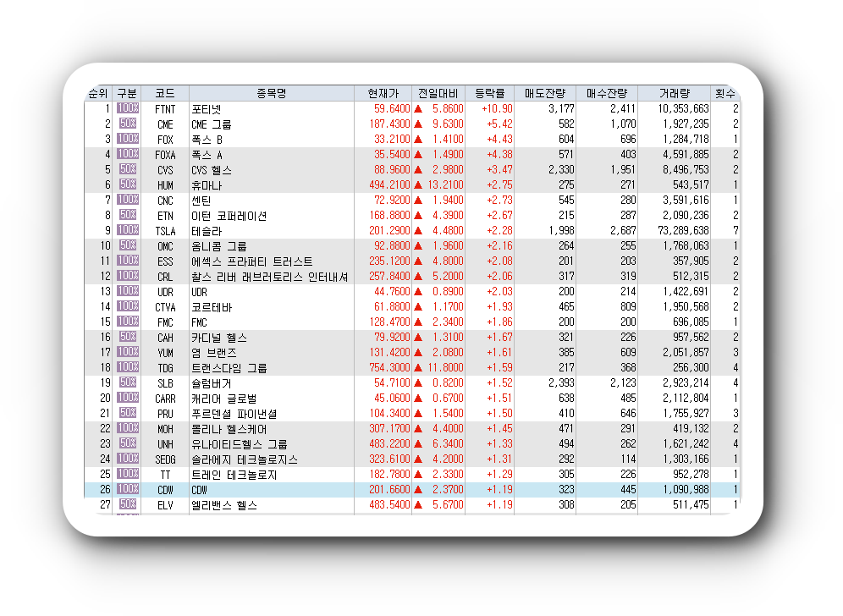
Task: Select stock name 솔라에지 테크놀로지스
Action: [245, 459]
